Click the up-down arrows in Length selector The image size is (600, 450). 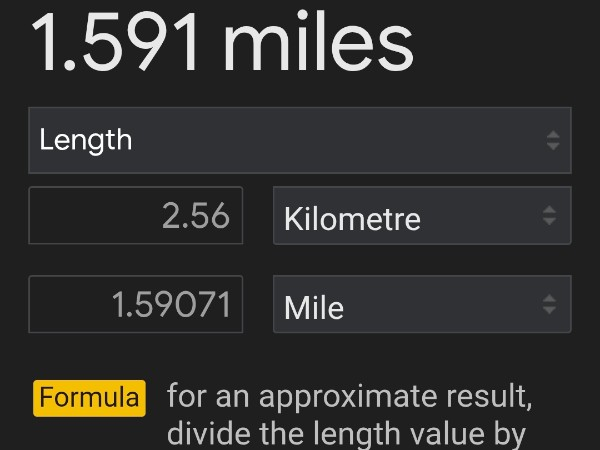point(553,140)
